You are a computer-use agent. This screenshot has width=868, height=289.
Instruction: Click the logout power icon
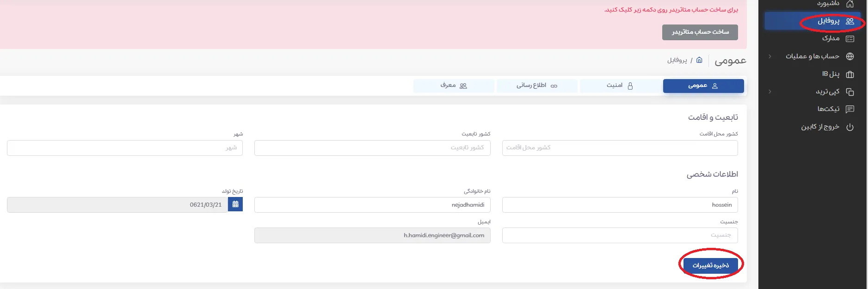(850, 127)
